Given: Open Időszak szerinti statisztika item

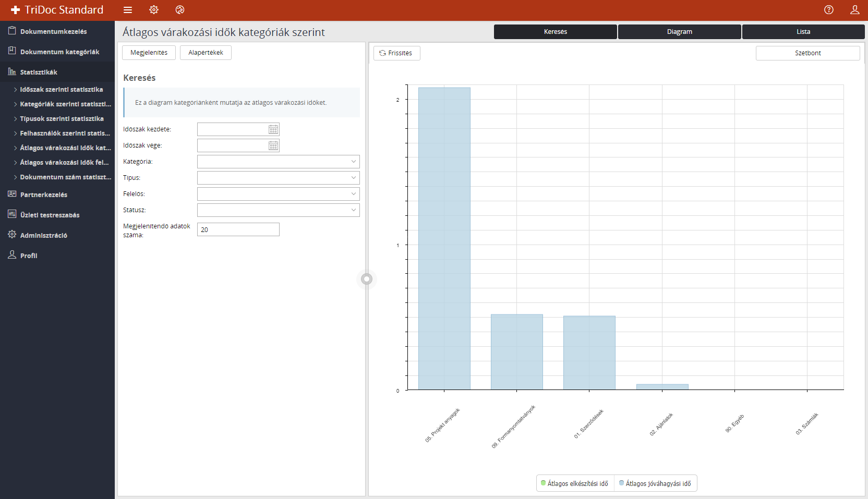Looking at the screenshot, I should (x=61, y=90).
